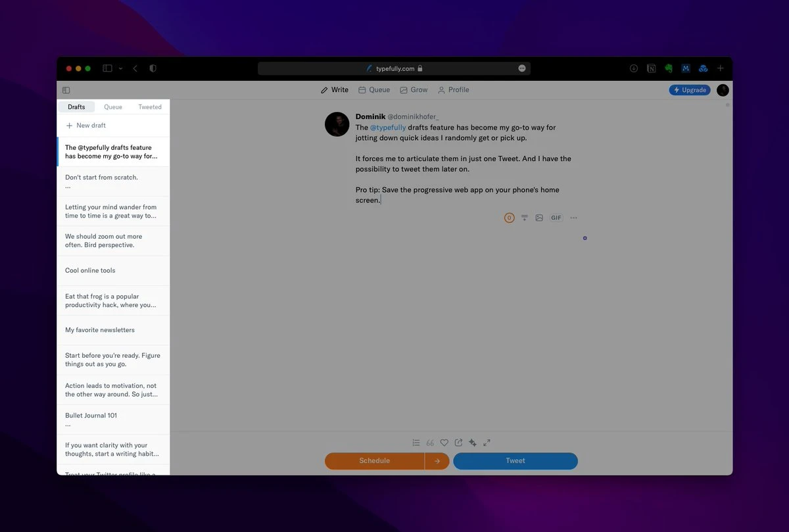Viewport: 789px width, 532px height.
Task: Switch to the Queue tab in sidebar
Action: point(113,107)
